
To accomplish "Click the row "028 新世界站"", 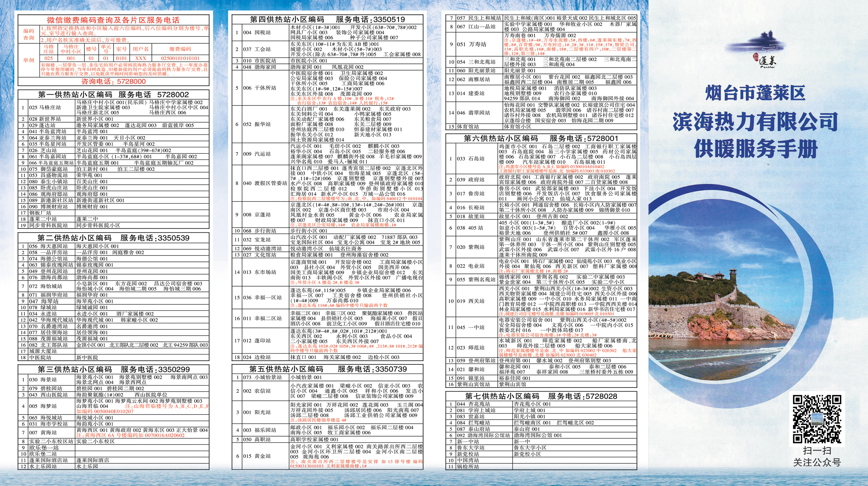I will point(114,119).
